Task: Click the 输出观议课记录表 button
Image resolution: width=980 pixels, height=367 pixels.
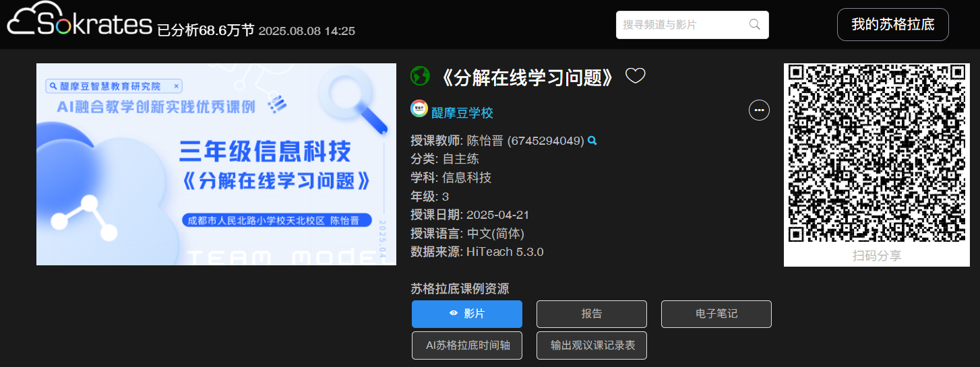Action: (592, 345)
